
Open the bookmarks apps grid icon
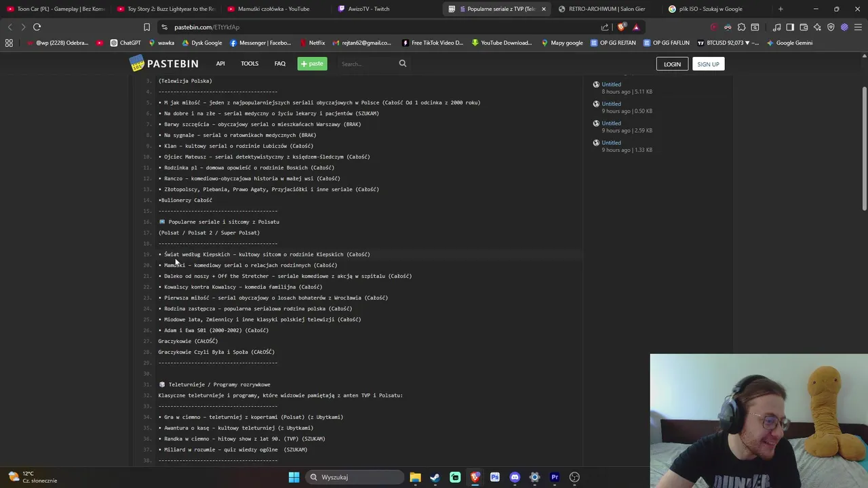tap(9, 43)
